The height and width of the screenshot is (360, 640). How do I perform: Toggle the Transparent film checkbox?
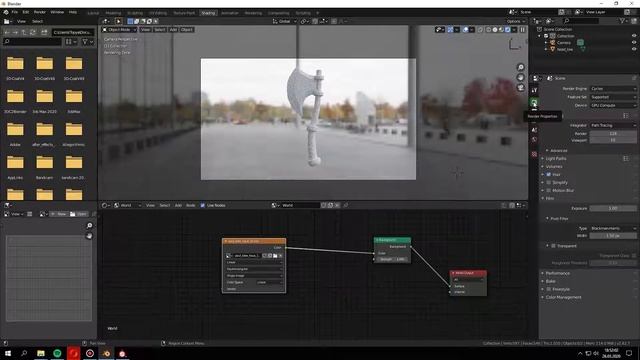tap(553, 246)
